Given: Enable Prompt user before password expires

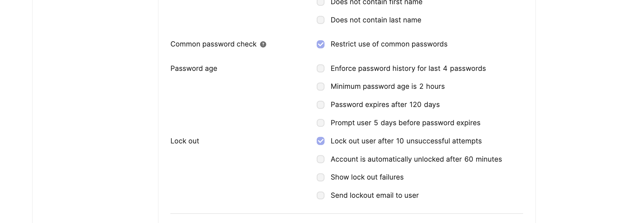Looking at the screenshot, I should [321, 123].
